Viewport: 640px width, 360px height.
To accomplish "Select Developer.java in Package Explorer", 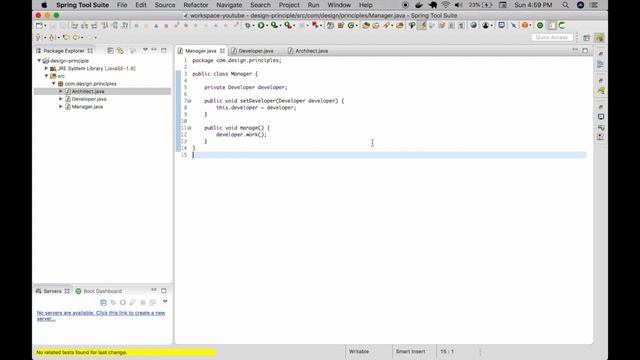I will coord(89,99).
